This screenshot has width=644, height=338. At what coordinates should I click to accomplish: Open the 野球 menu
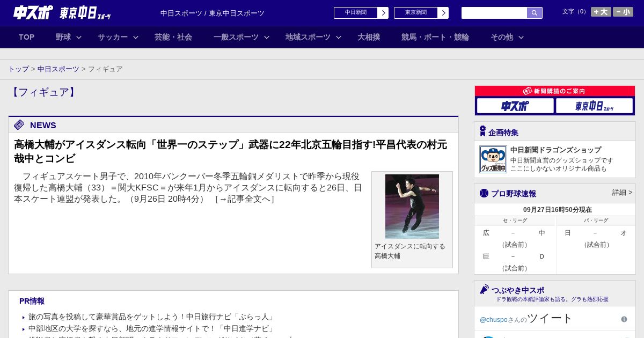point(63,37)
